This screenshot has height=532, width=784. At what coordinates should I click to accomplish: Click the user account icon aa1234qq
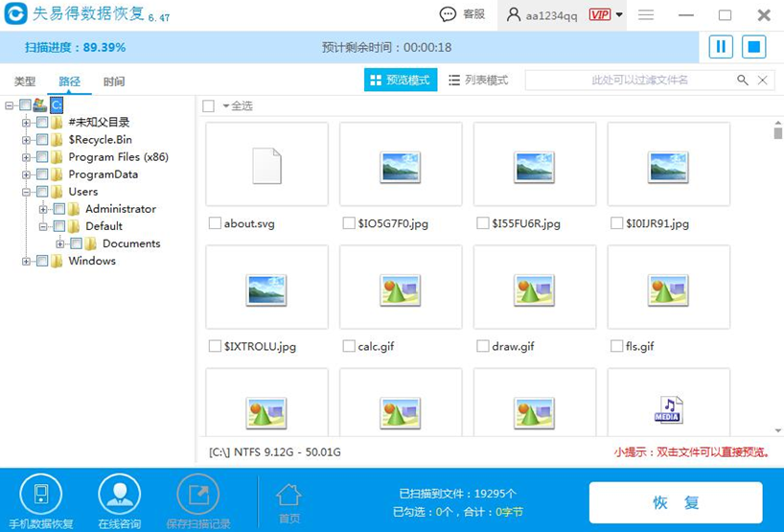[x=513, y=14]
